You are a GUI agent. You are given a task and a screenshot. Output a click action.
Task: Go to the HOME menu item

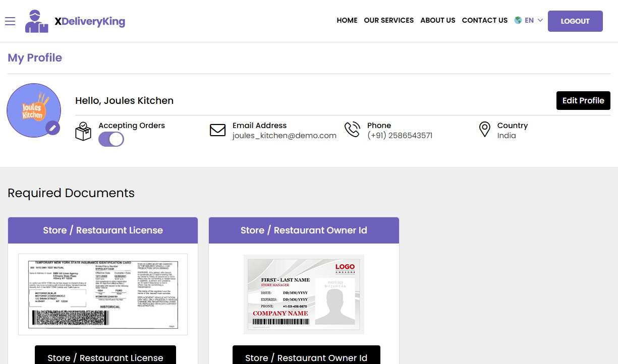(x=347, y=21)
